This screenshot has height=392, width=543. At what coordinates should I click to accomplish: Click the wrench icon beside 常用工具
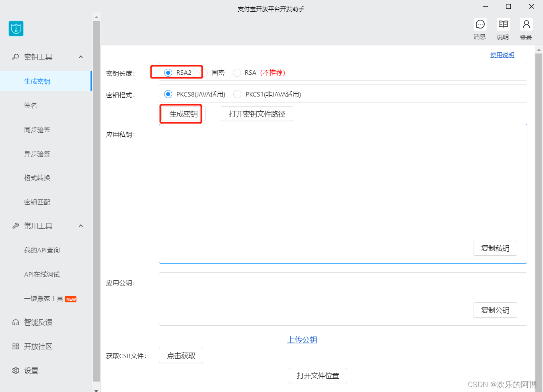pos(16,226)
